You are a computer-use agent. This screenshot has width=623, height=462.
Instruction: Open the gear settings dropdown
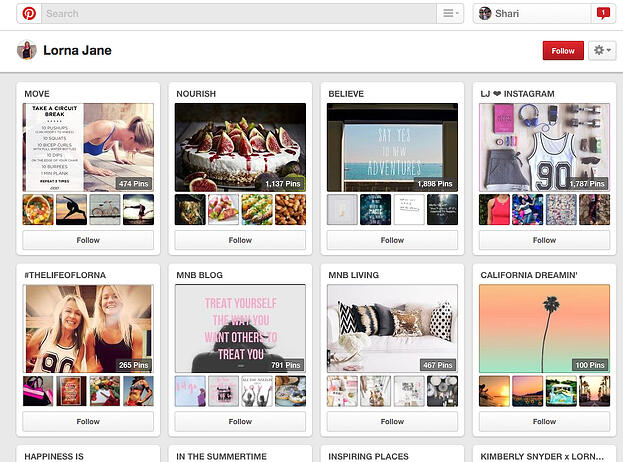pyautogui.click(x=602, y=50)
